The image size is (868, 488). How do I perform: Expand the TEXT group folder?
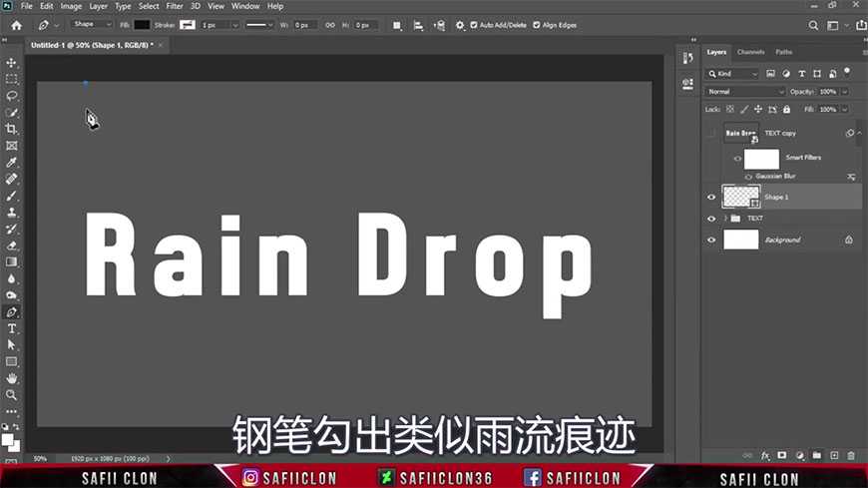[x=725, y=219]
